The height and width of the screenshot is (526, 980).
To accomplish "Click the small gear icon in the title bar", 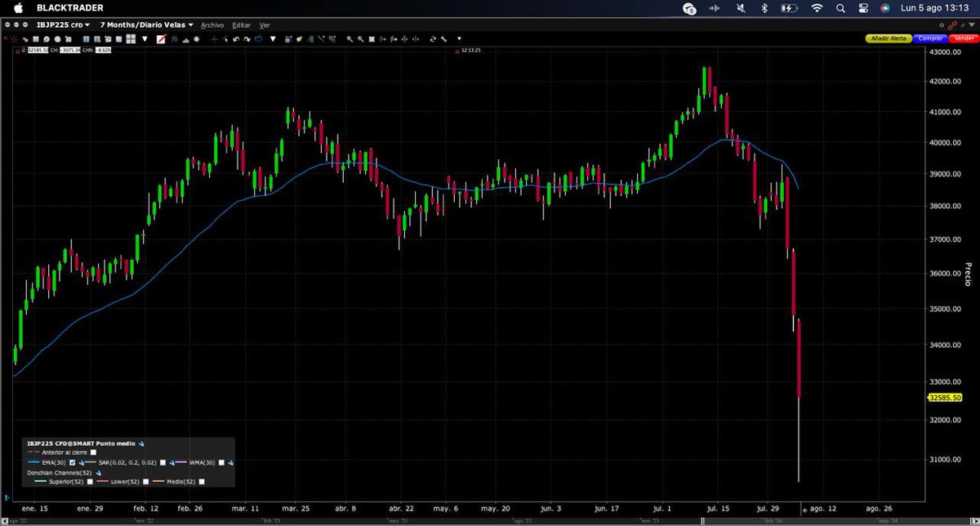I will click(942, 25).
